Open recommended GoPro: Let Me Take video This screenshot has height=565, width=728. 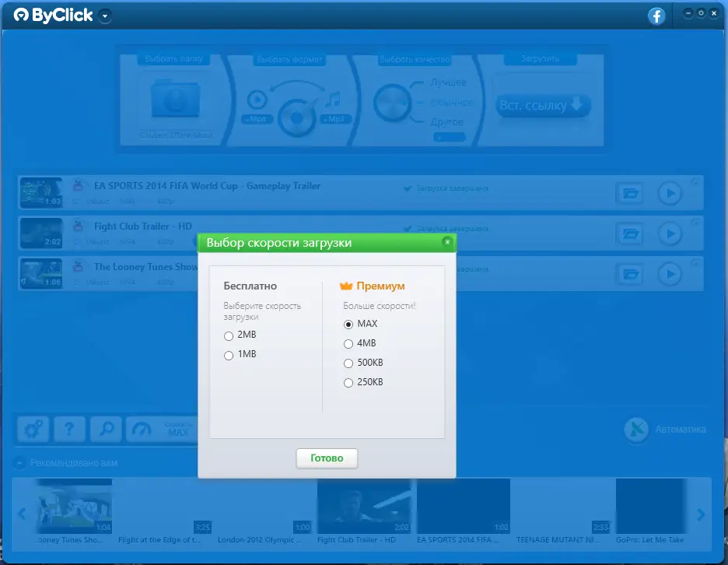[650, 507]
